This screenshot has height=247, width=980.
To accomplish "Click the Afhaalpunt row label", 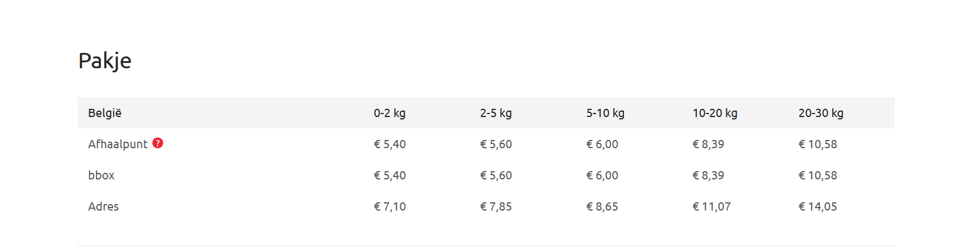I will pyautogui.click(x=118, y=144).
